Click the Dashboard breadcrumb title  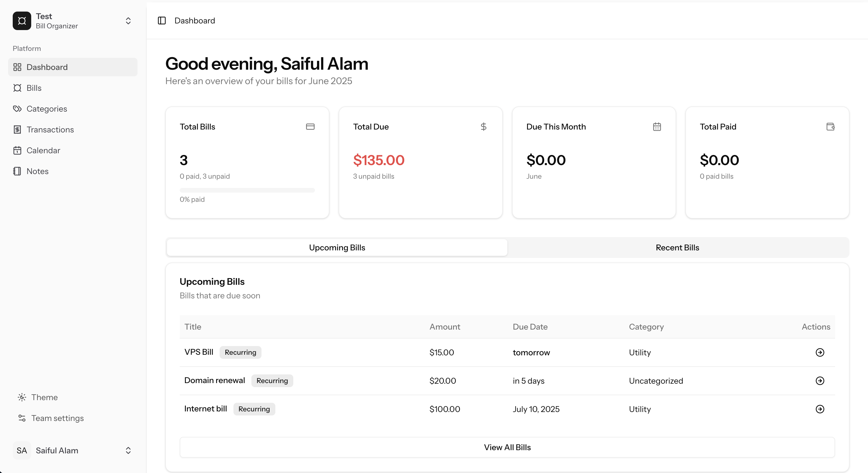point(195,21)
